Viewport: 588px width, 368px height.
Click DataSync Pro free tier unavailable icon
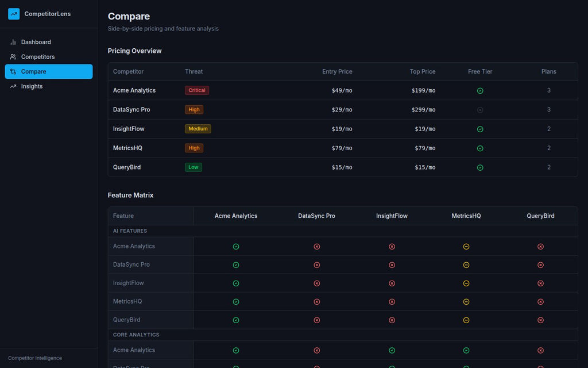coord(480,110)
